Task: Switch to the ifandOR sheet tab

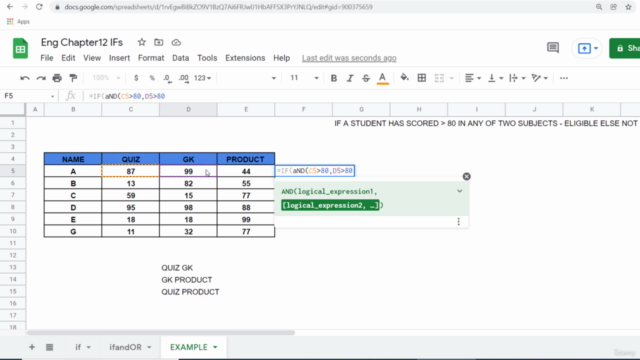Action: (125, 347)
